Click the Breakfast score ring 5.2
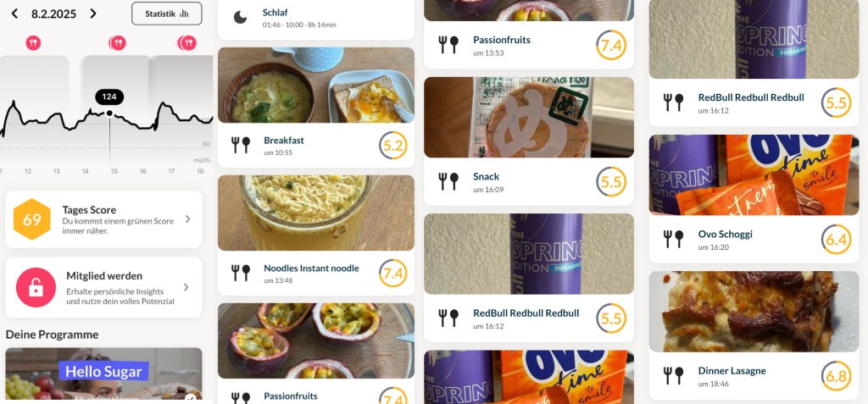 393,146
